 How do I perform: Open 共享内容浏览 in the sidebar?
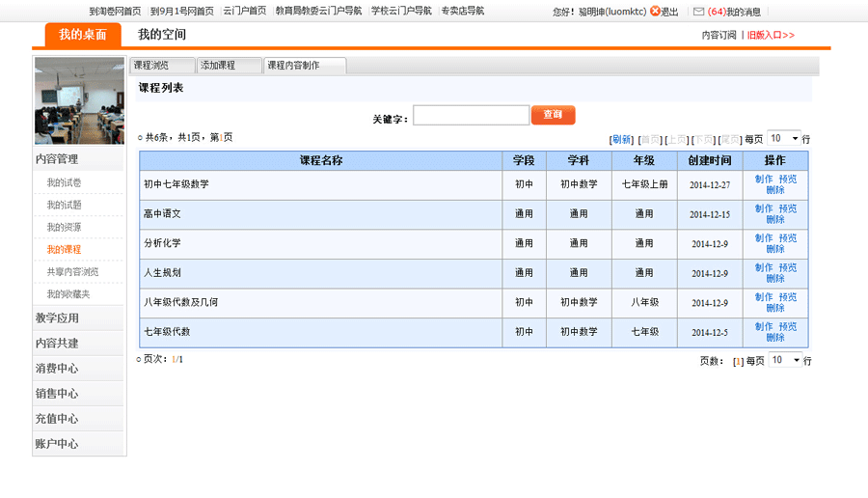[x=72, y=272]
